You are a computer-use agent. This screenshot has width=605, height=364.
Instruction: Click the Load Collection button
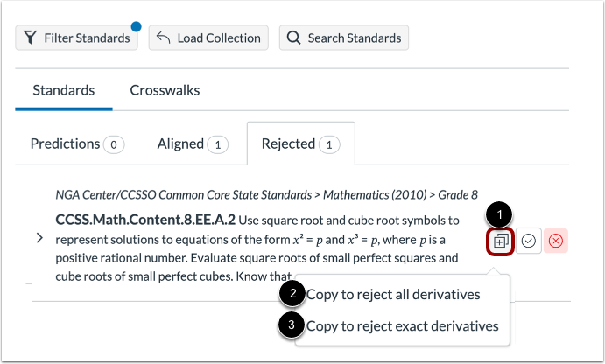[x=209, y=38]
